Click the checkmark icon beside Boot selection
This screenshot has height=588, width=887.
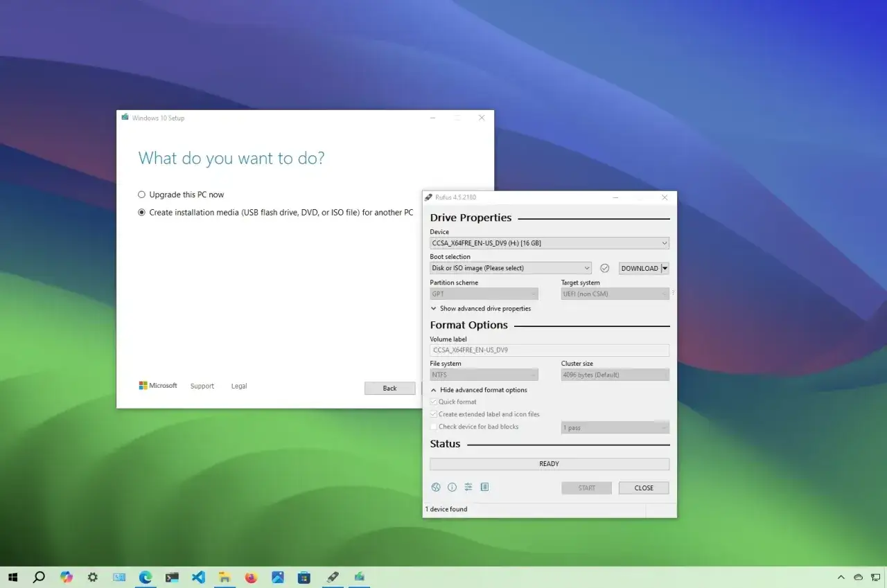click(604, 268)
